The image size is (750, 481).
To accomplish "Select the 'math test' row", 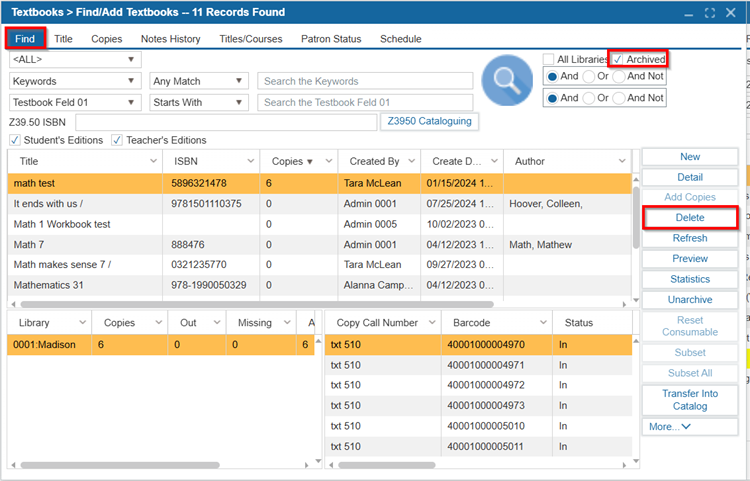I will [x=320, y=183].
